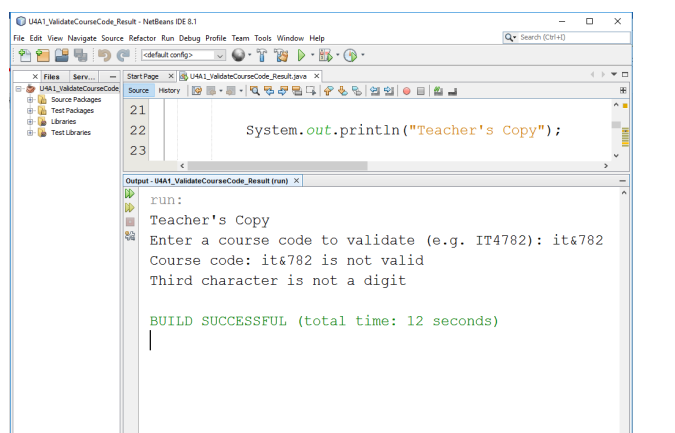Open the View menu

(x=55, y=38)
